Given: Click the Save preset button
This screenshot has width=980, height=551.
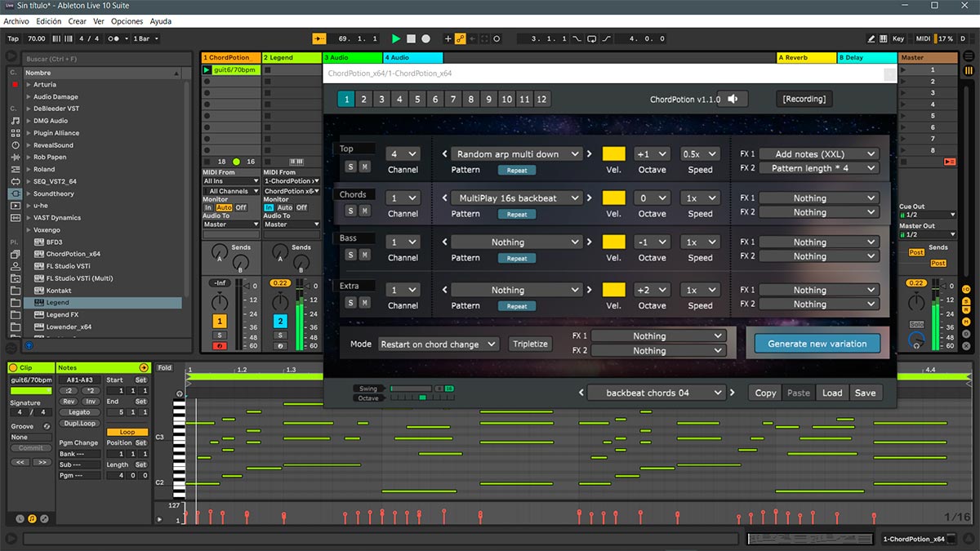Looking at the screenshot, I should (x=865, y=393).
